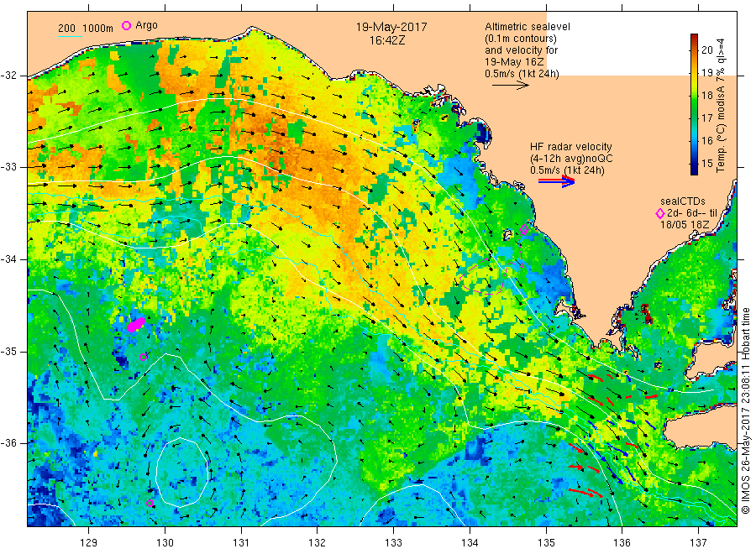Click the longitude label 132
The image size is (756, 554).
(x=318, y=543)
